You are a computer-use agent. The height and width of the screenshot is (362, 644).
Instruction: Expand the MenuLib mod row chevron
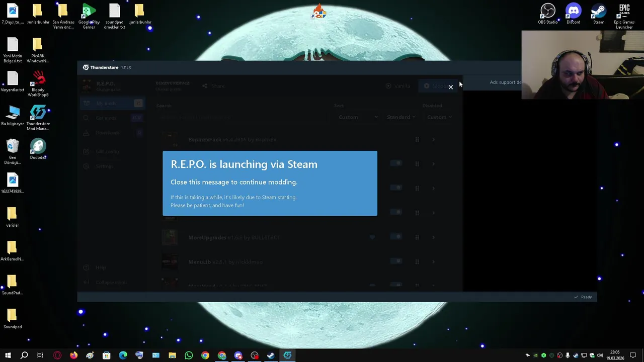click(x=433, y=261)
